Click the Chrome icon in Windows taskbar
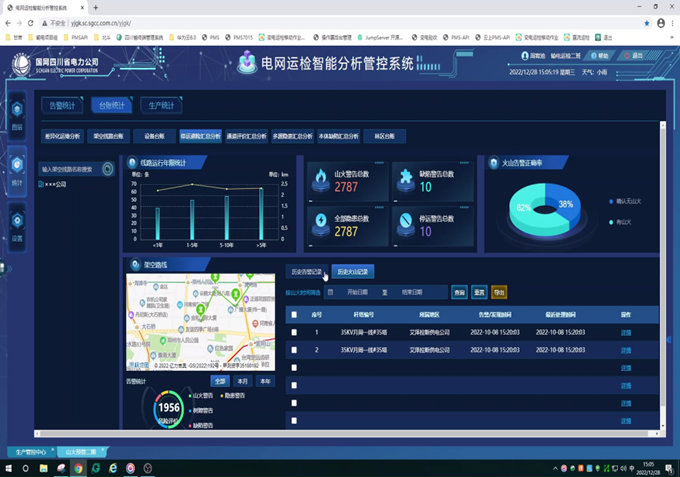680x477 pixels. pos(78,468)
